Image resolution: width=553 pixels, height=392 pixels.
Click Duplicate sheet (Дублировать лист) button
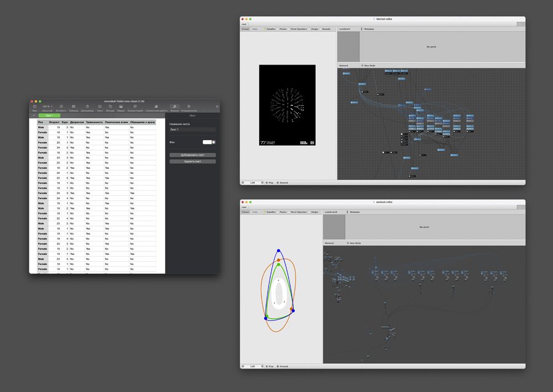point(192,155)
